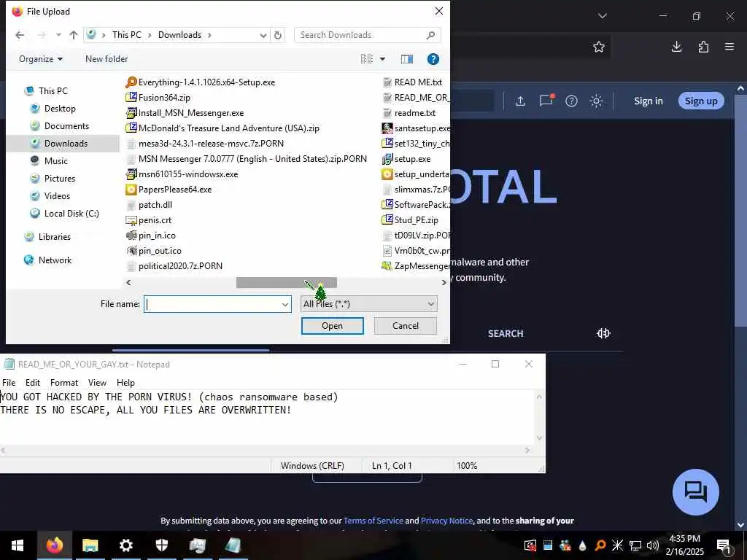Image resolution: width=747 pixels, height=560 pixels.
Task: Open file dialog help icon
Action: (x=433, y=59)
